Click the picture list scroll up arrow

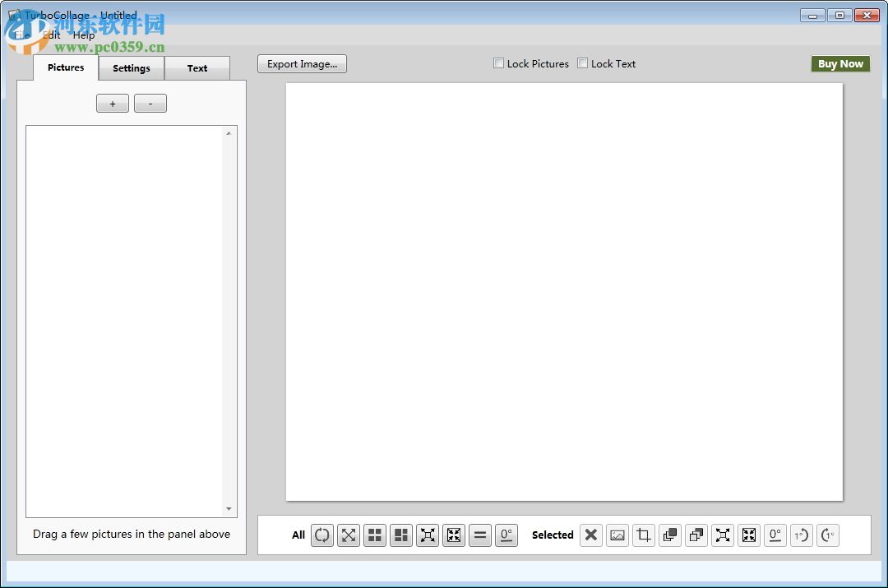229,134
